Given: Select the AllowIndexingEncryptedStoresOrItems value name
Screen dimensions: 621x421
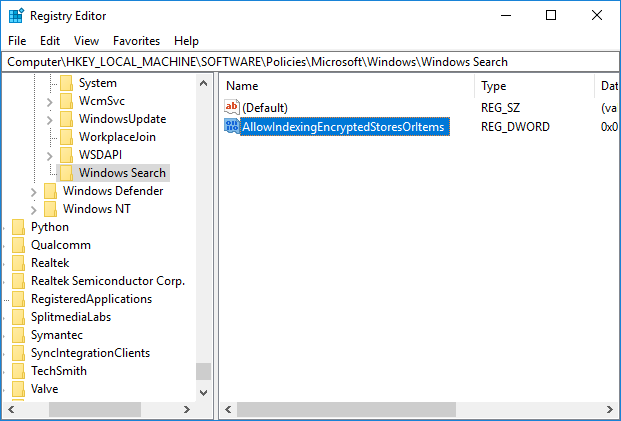Looking at the screenshot, I should [x=343, y=127].
